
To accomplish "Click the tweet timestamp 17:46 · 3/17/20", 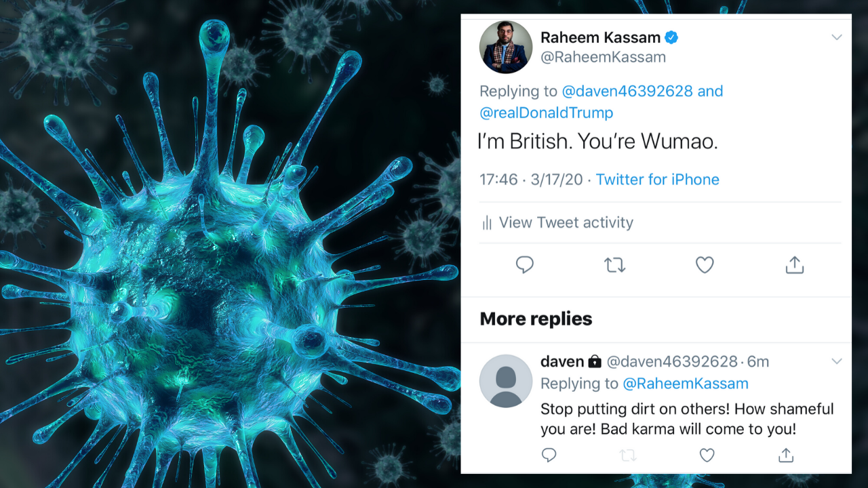I will [531, 180].
